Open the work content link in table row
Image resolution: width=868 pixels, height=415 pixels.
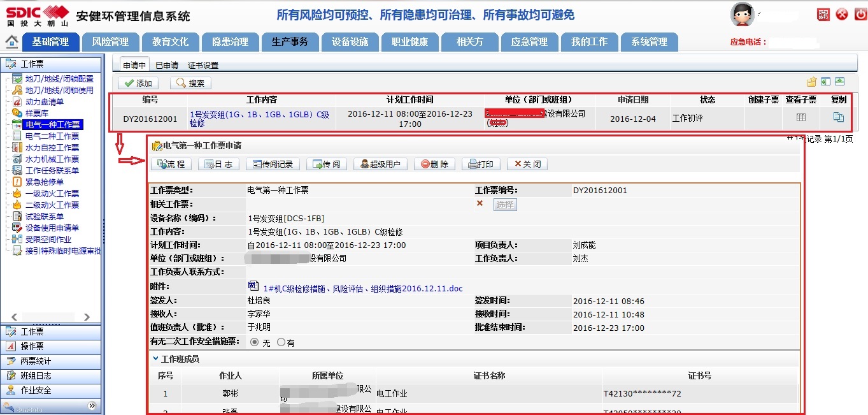tap(259, 119)
